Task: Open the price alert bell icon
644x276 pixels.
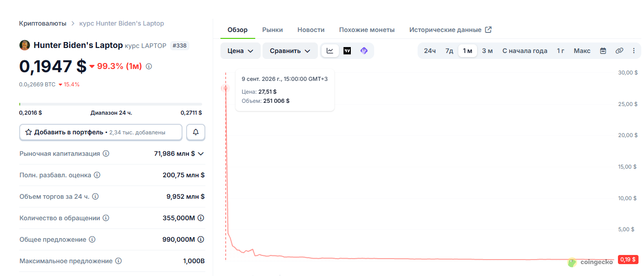Action: coord(196,132)
